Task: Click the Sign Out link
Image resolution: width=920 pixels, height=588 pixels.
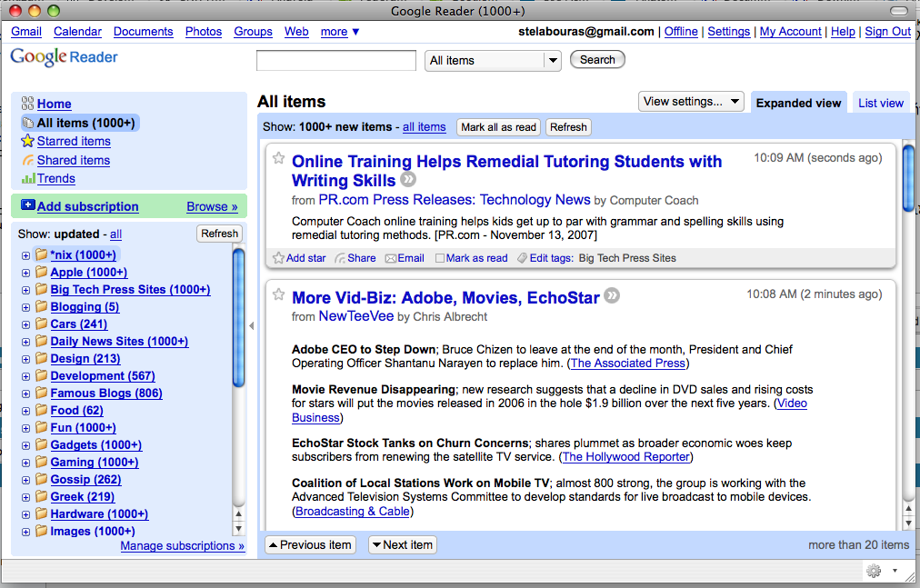Action: (888, 32)
